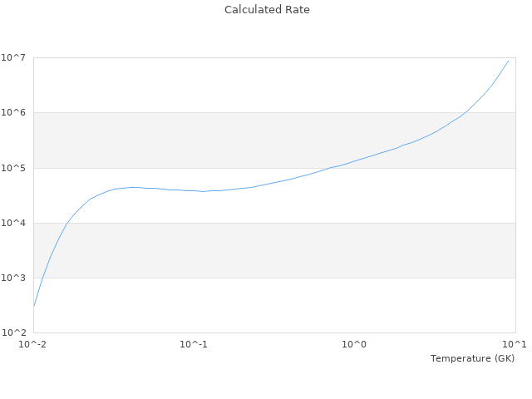
Task: Click the 10^5 label on the y-axis
Action: [16, 168]
